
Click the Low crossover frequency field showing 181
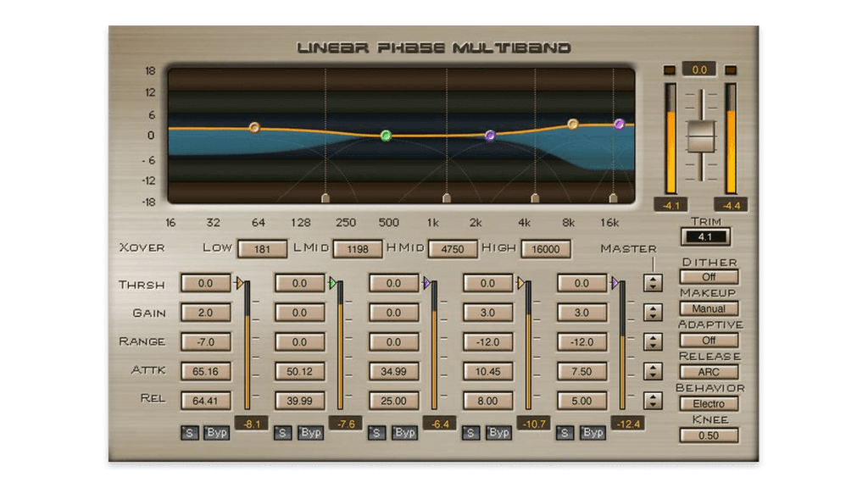pos(263,248)
